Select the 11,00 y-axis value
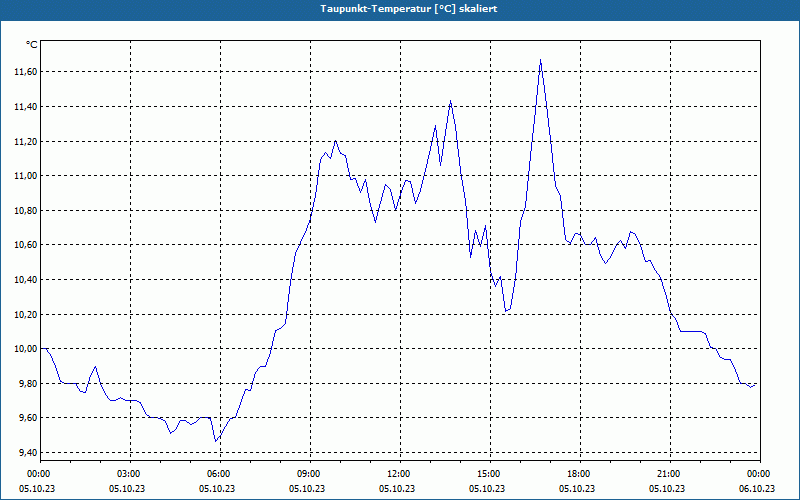Image resolution: width=800 pixels, height=500 pixels. point(26,176)
